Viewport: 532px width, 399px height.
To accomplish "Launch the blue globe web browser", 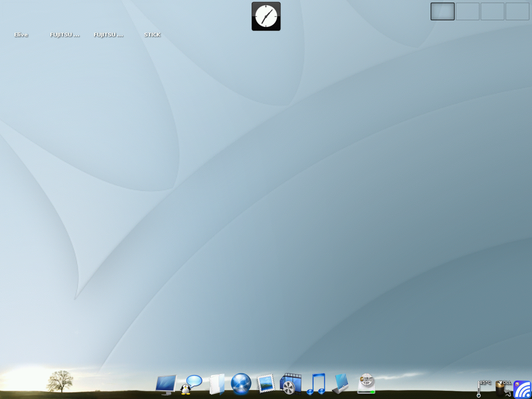I will (241, 384).
